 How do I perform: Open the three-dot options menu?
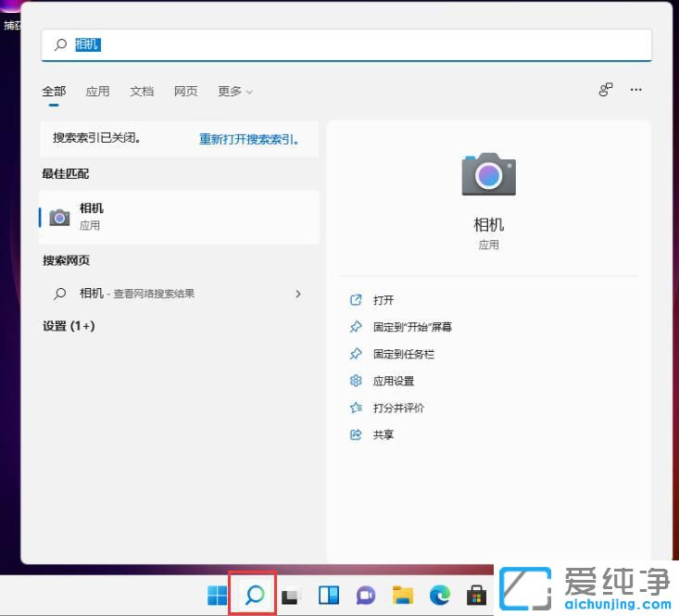tap(635, 90)
